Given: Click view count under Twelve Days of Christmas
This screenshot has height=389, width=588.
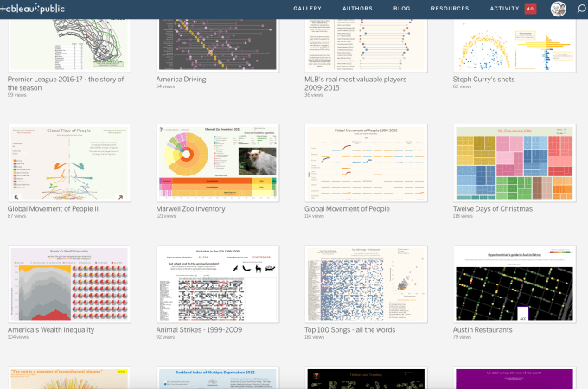Looking at the screenshot, I should (463, 216).
